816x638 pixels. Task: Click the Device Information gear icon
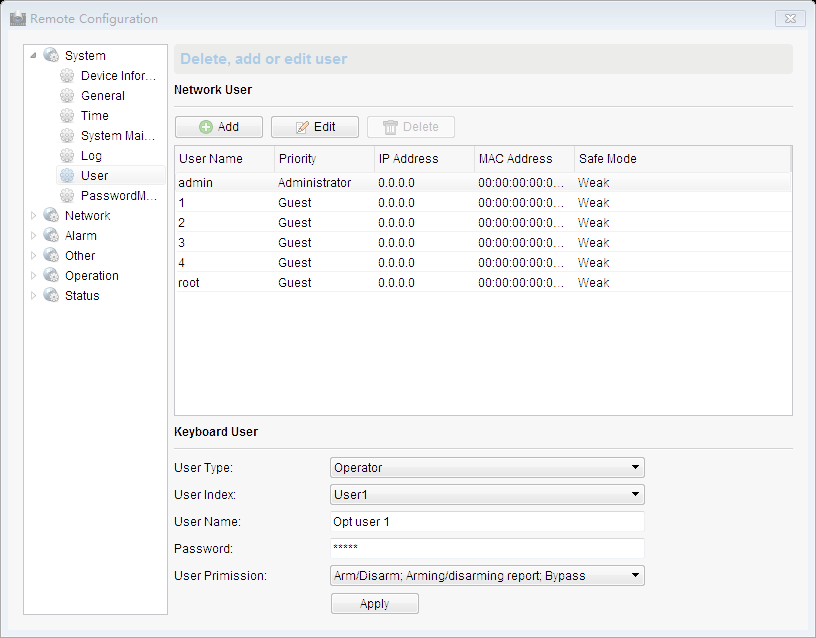pos(67,76)
